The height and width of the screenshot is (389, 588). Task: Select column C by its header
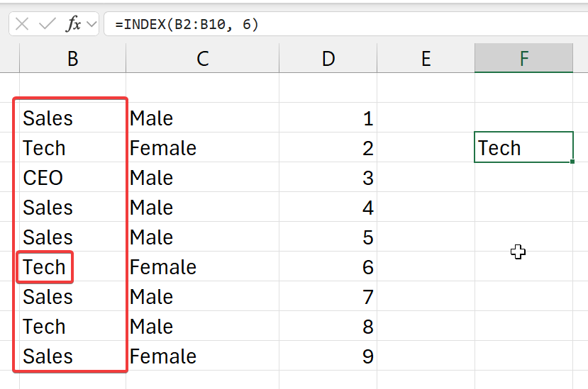pyautogui.click(x=202, y=59)
